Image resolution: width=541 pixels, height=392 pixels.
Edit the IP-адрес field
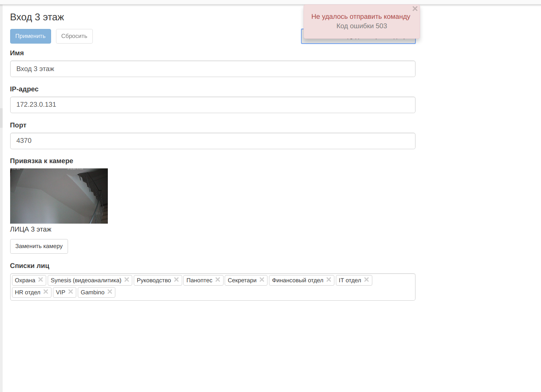click(213, 105)
